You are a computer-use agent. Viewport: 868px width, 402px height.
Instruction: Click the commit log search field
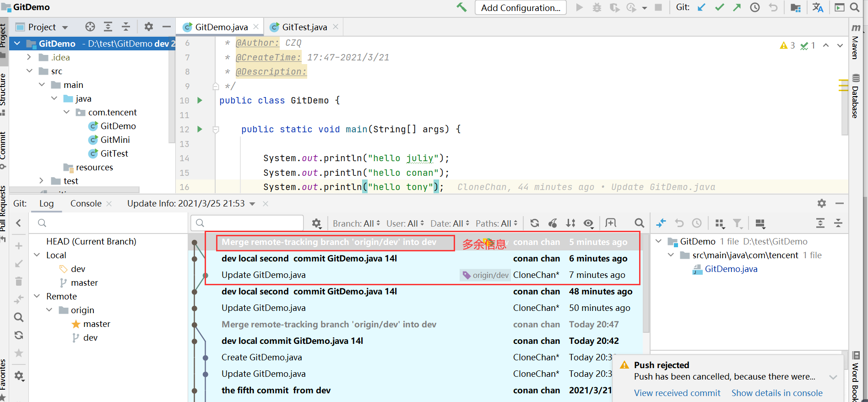pyautogui.click(x=247, y=223)
